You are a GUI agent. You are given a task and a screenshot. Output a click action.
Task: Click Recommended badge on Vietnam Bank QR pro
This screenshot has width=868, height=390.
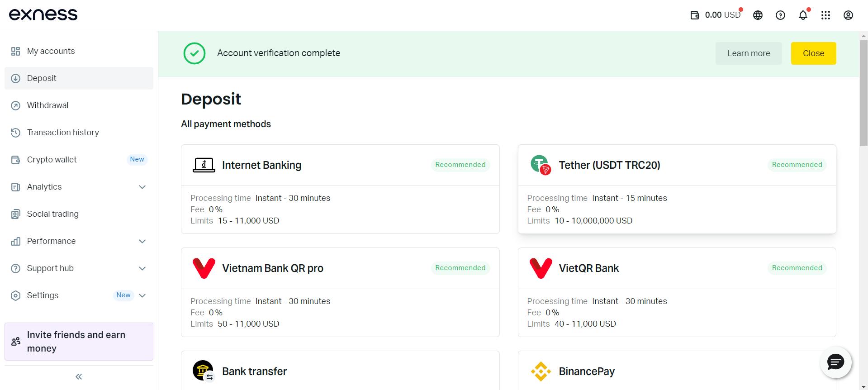(x=460, y=268)
